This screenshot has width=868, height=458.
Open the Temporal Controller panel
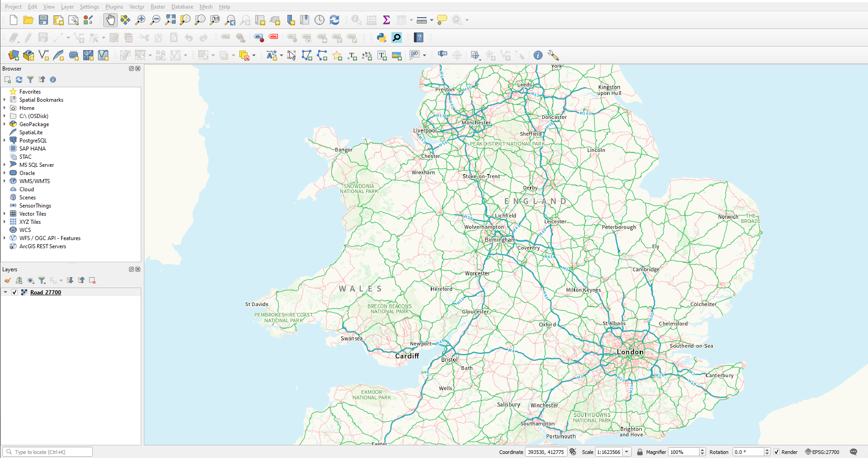[x=320, y=20]
